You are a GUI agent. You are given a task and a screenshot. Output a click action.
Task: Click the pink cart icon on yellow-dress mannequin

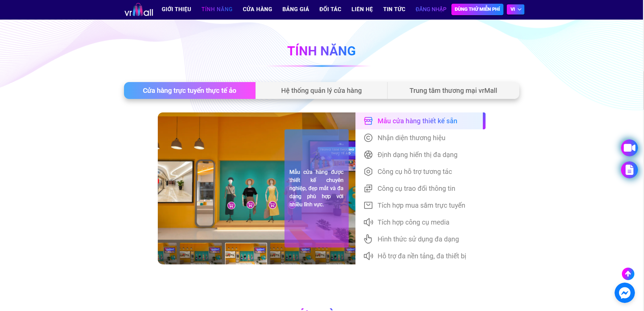(x=272, y=205)
